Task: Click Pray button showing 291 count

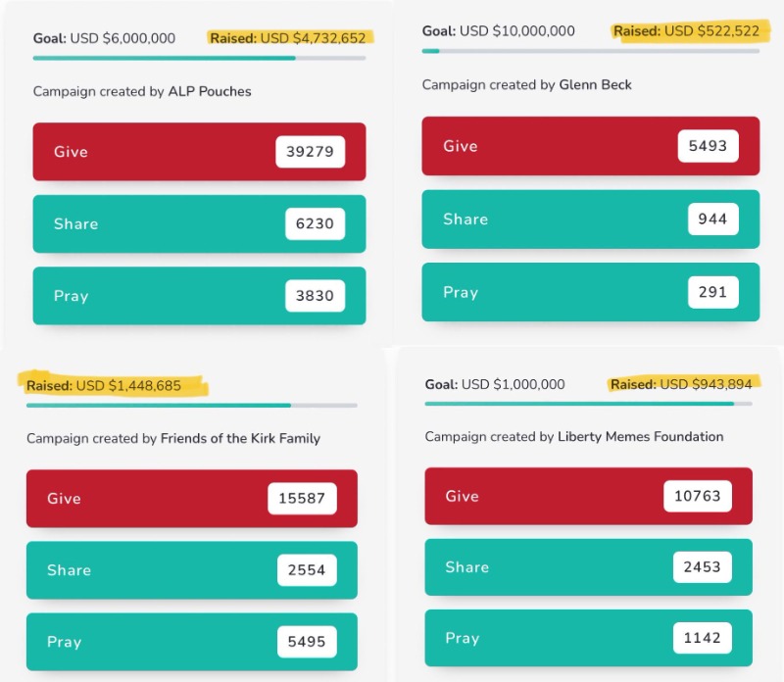Action: [x=590, y=292]
